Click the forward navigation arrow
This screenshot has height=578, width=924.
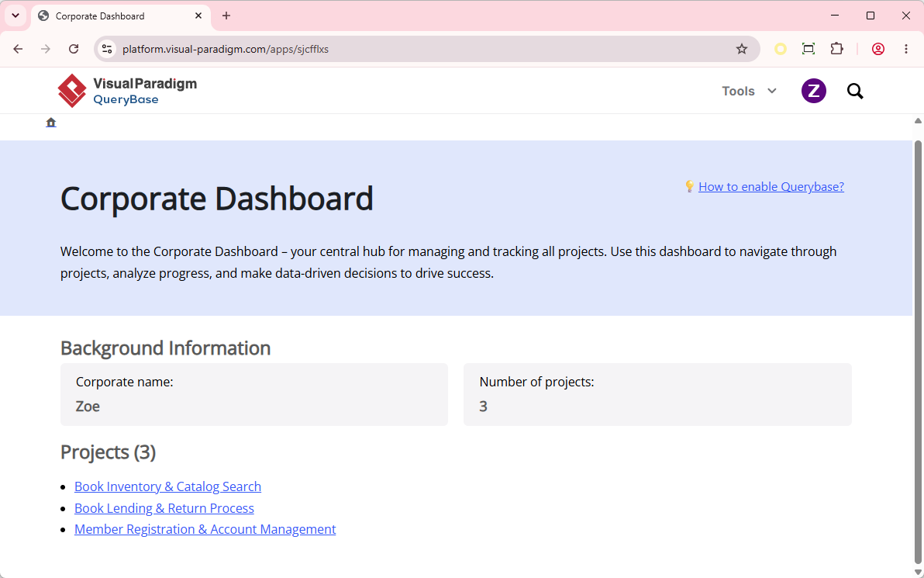pyautogui.click(x=46, y=49)
